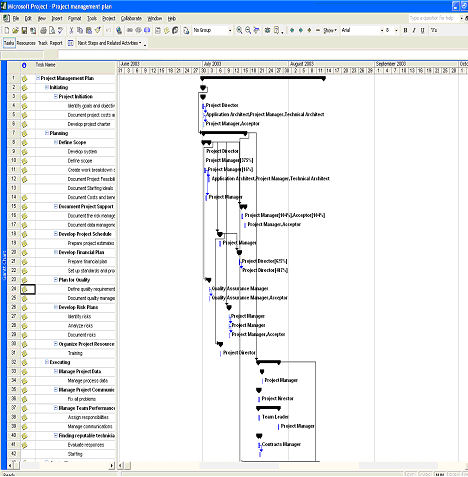Click the Copy icon
The width and height of the screenshot is (468, 477).
pyautogui.click(x=80, y=30)
